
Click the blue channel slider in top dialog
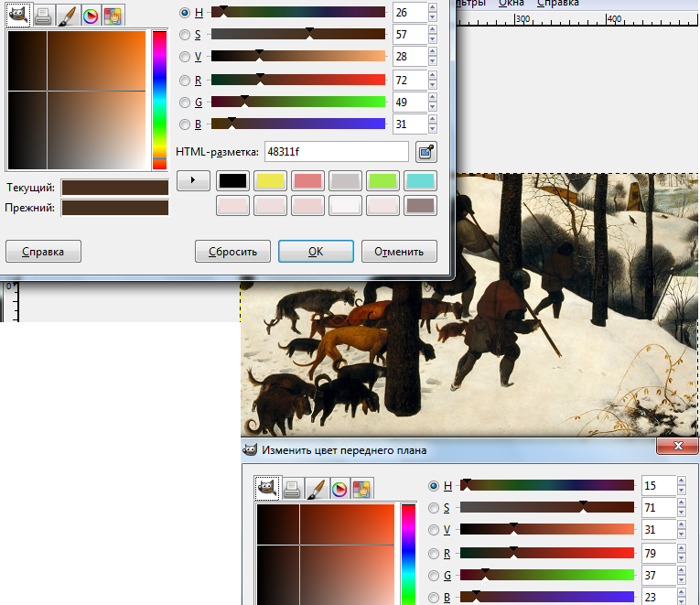(298, 124)
